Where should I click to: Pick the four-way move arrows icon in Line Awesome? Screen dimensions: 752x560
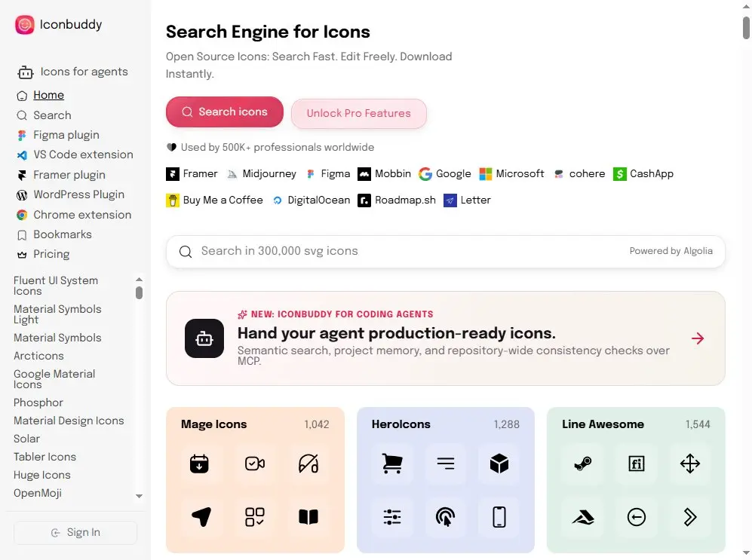(x=690, y=464)
